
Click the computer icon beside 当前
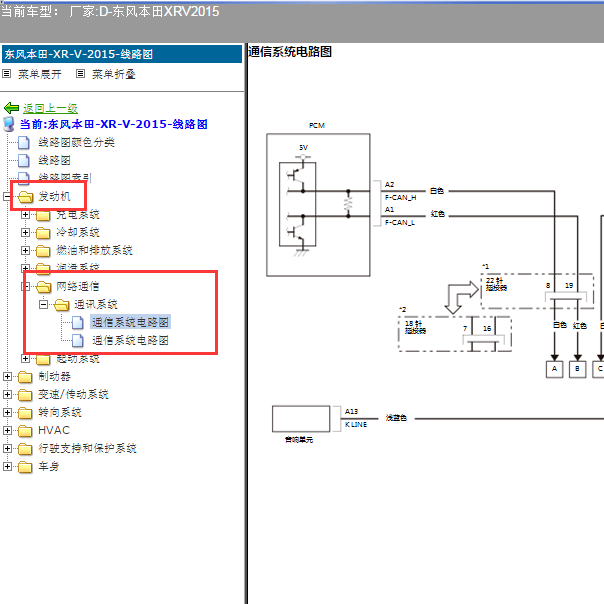(x=9, y=124)
